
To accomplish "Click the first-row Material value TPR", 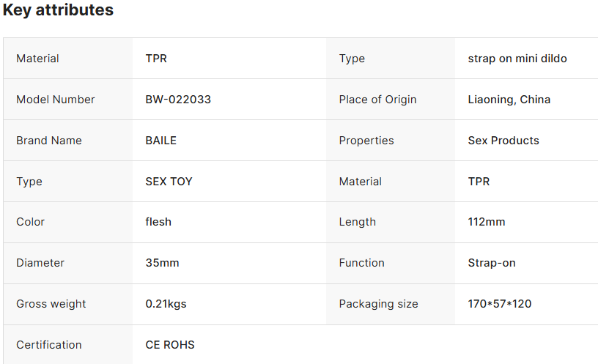I will coord(156,59).
